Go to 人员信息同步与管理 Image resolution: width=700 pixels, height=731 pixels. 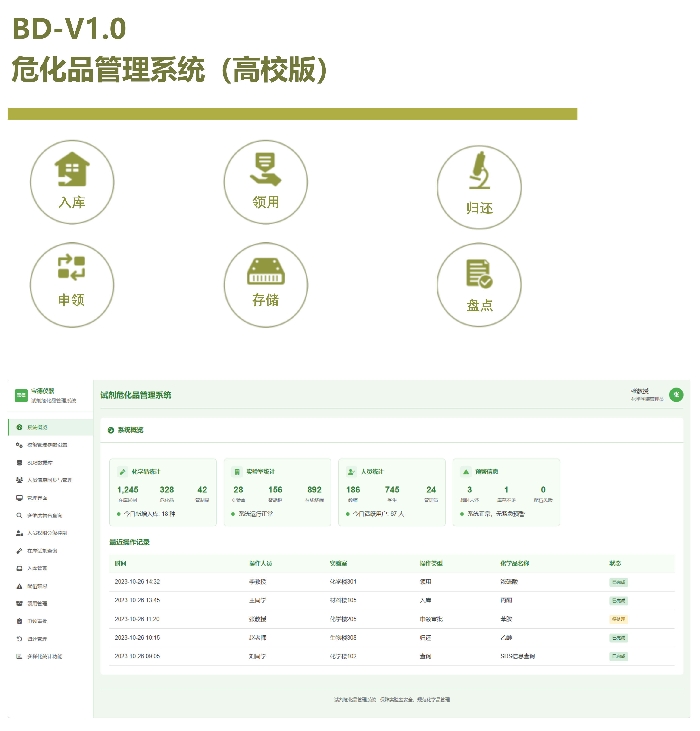[50, 480]
